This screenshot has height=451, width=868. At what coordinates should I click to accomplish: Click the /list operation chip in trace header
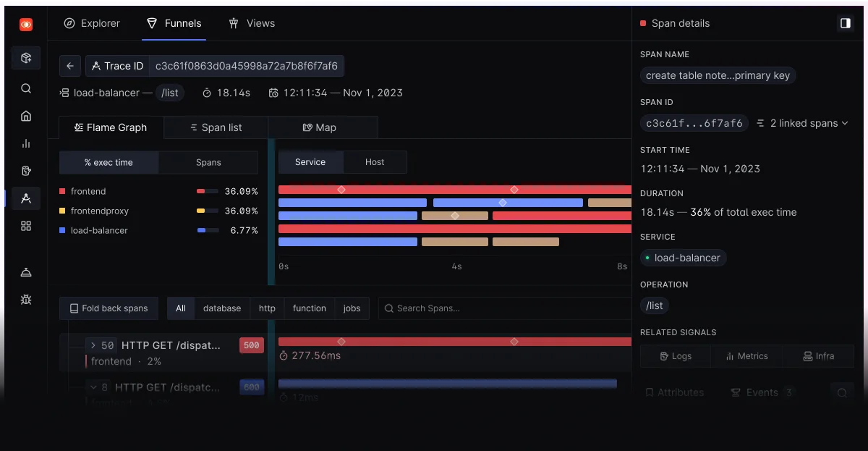coord(171,93)
